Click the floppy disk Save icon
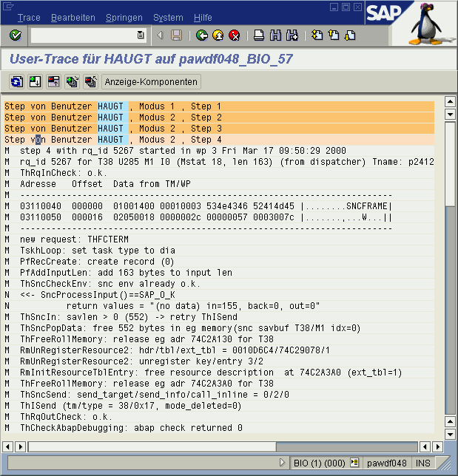The height and width of the screenshot is (476, 458). click(177, 35)
